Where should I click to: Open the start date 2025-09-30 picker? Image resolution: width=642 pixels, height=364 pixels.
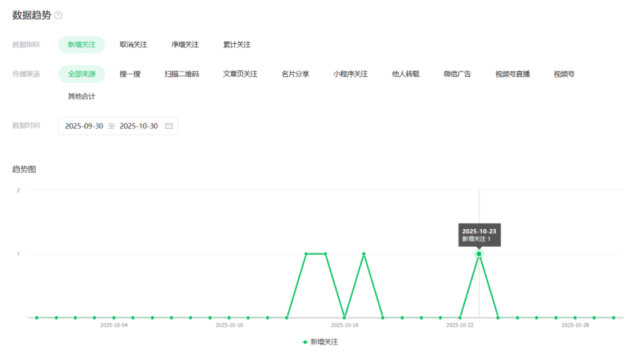84,126
